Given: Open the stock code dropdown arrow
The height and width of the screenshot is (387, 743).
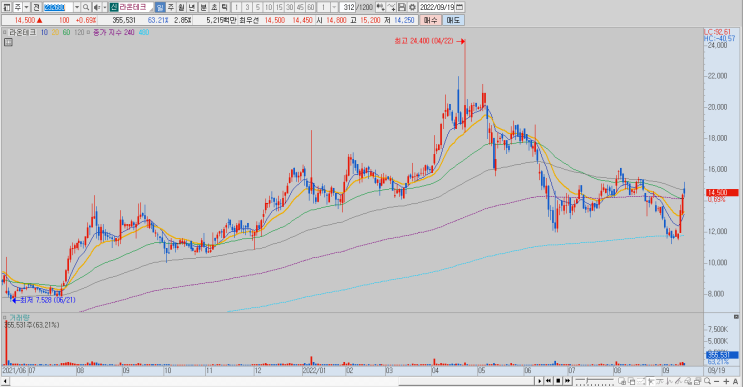Looking at the screenshot, I should pyautogui.click(x=77, y=7).
